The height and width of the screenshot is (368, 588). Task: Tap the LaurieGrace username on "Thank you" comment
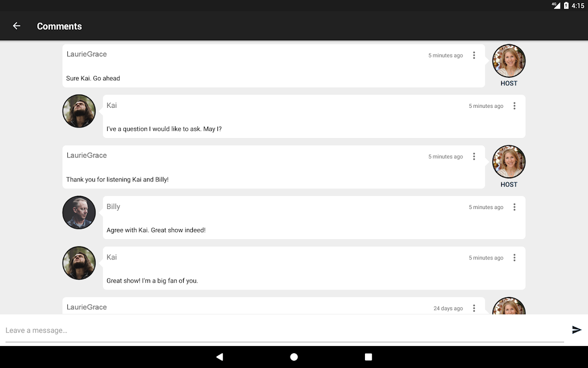[x=87, y=155]
